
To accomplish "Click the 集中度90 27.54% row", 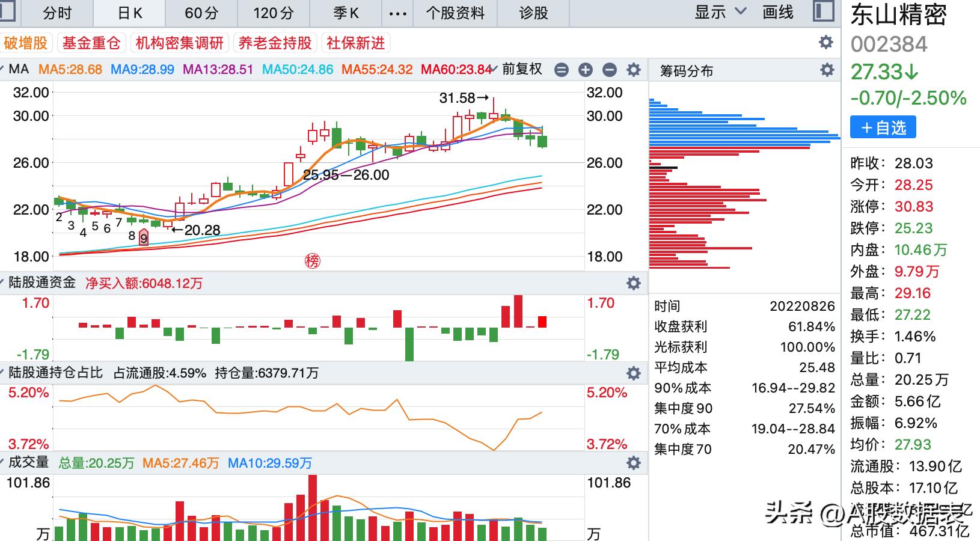I will [744, 408].
